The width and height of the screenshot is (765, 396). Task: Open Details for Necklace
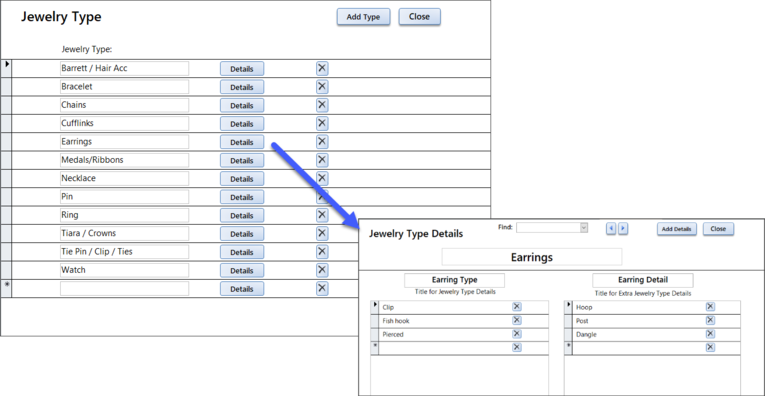pos(242,179)
